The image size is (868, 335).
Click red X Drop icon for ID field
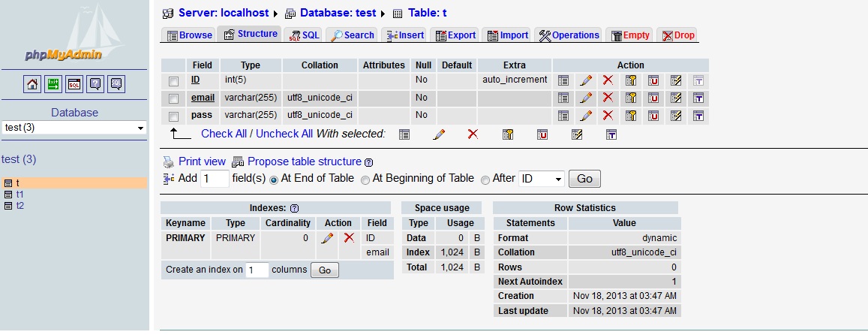pyautogui.click(x=608, y=80)
